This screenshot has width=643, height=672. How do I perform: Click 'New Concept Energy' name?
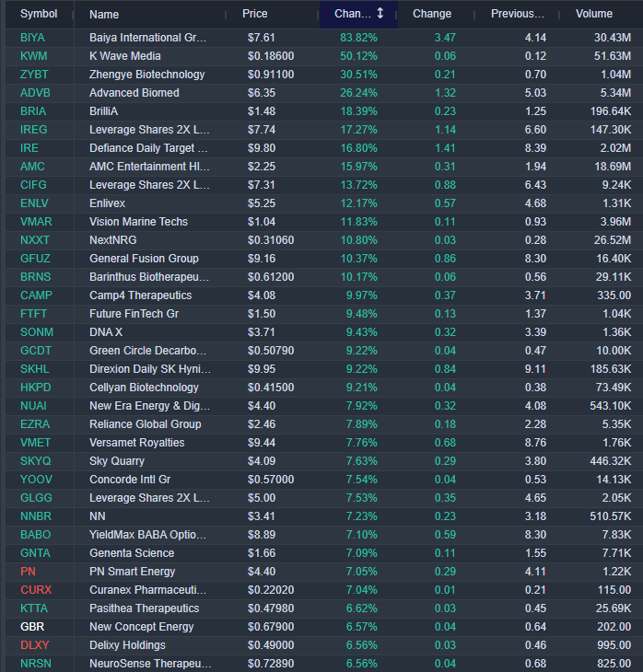pos(142,628)
